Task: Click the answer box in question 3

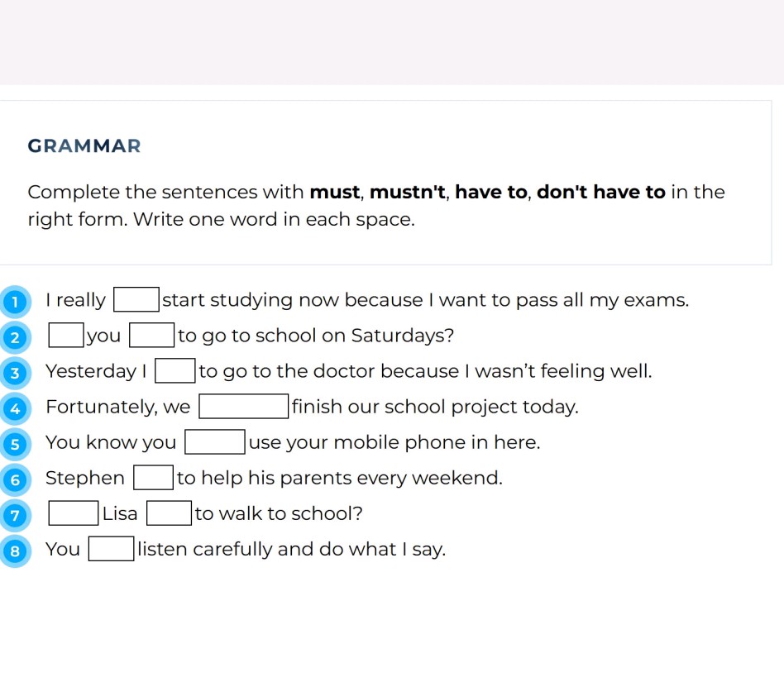Action: click(x=174, y=370)
